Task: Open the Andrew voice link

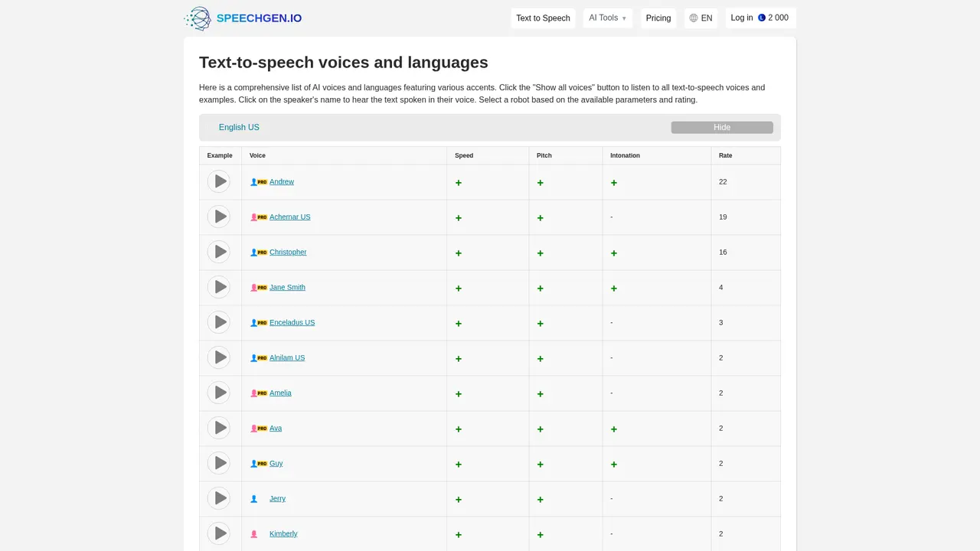Action: click(x=282, y=182)
